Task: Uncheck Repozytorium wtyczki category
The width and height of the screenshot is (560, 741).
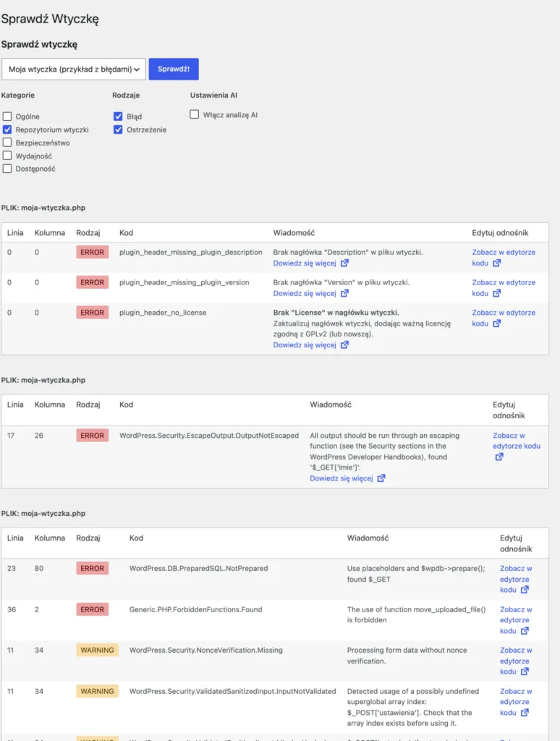Action: [x=7, y=130]
